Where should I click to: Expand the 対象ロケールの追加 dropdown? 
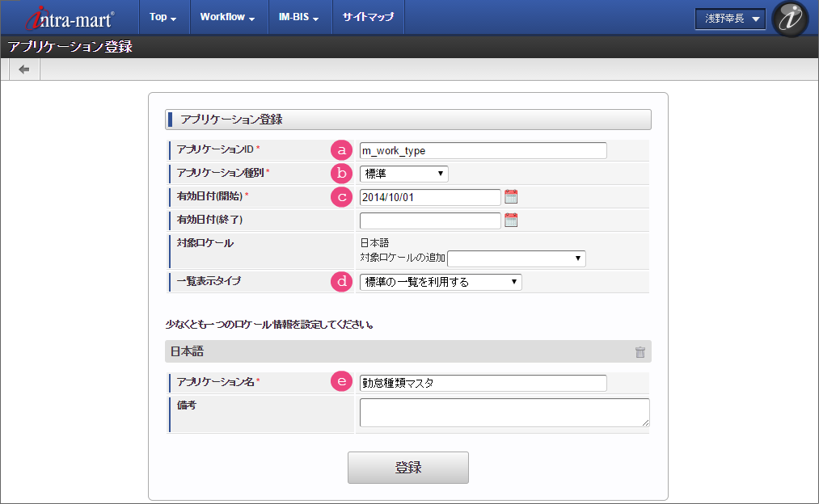click(x=517, y=258)
